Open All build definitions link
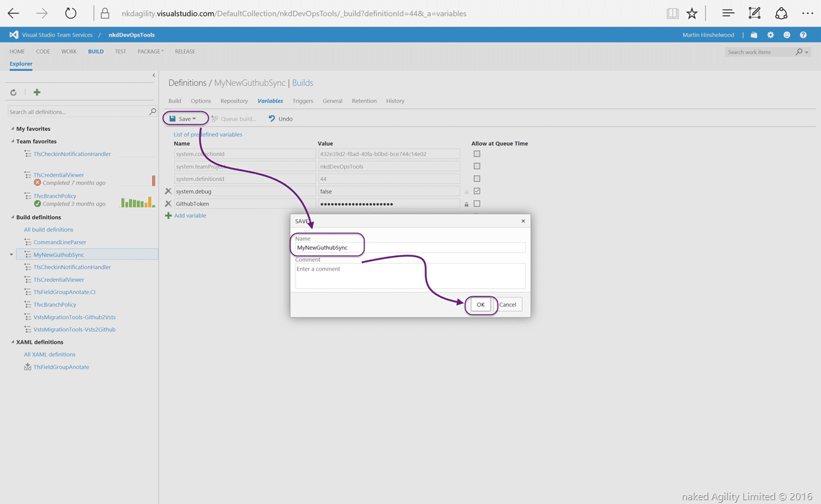 coord(49,230)
